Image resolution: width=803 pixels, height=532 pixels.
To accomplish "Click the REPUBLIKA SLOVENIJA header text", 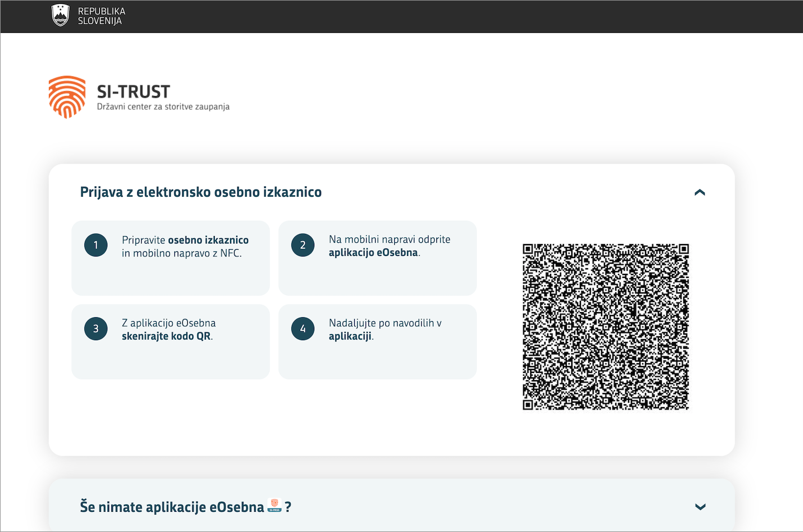I will pyautogui.click(x=101, y=16).
